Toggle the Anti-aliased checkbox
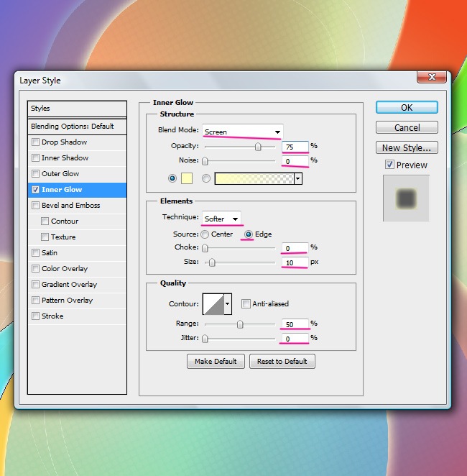This screenshot has height=476, width=467. [x=246, y=304]
